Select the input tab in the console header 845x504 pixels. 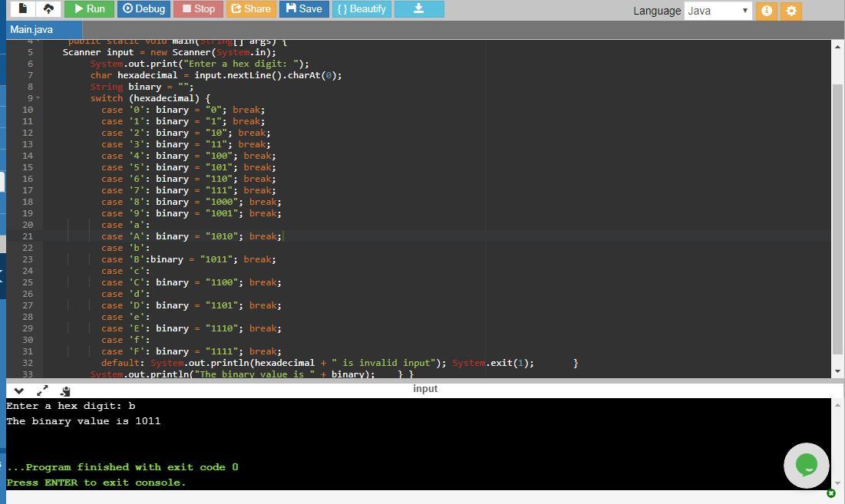click(425, 388)
